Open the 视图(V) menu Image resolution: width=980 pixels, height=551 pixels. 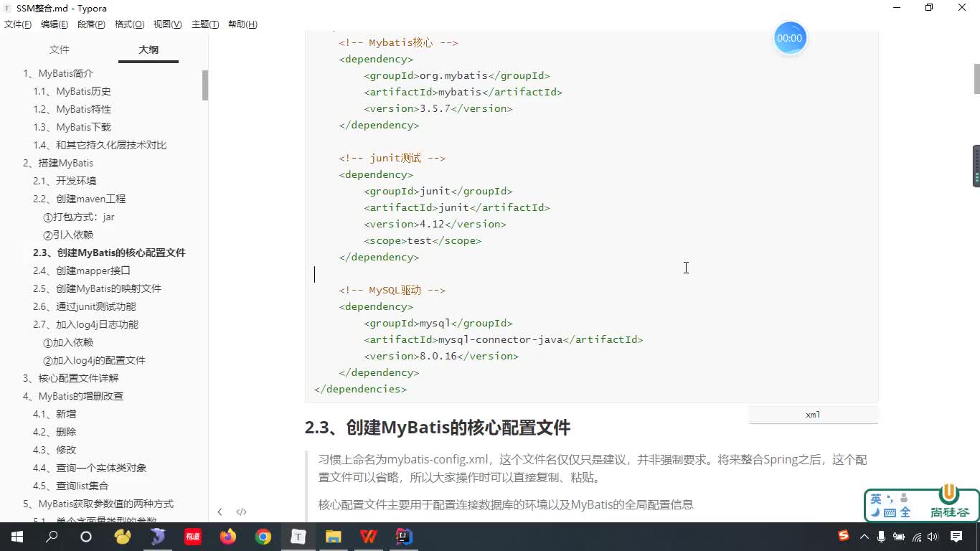pos(167,24)
